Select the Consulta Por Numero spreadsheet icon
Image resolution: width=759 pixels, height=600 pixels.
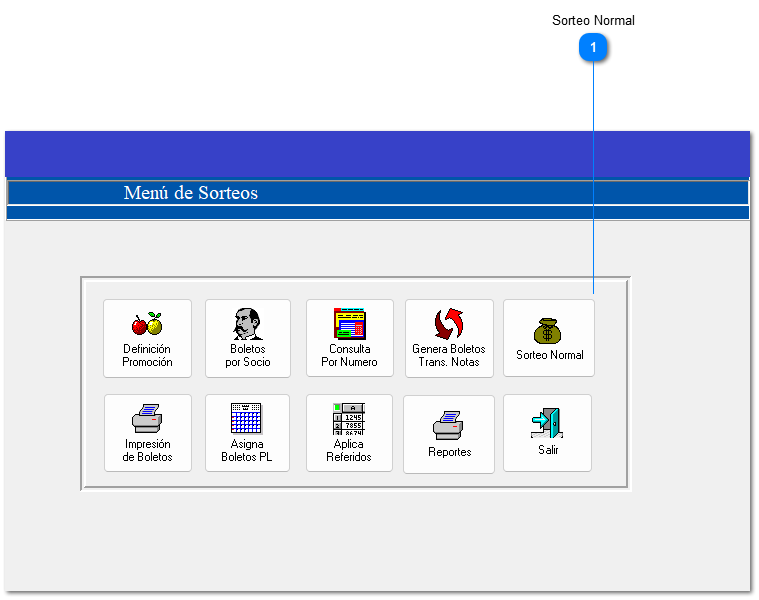349,324
